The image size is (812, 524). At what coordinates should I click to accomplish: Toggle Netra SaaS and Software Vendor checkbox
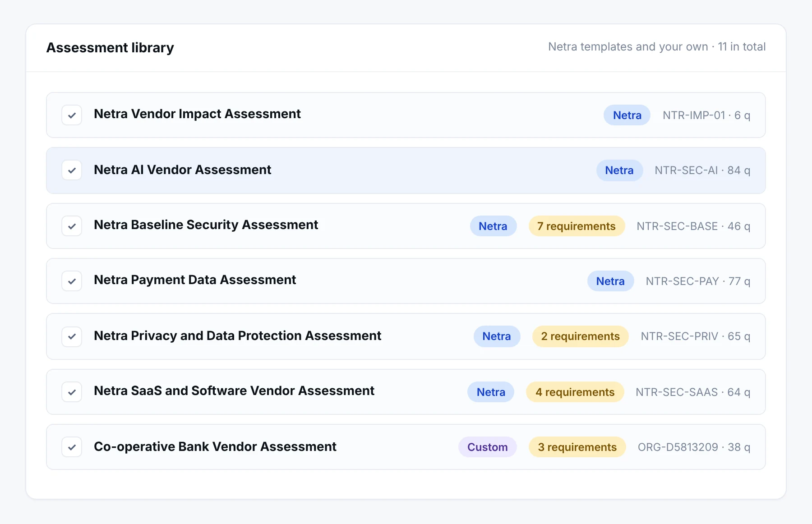72,392
